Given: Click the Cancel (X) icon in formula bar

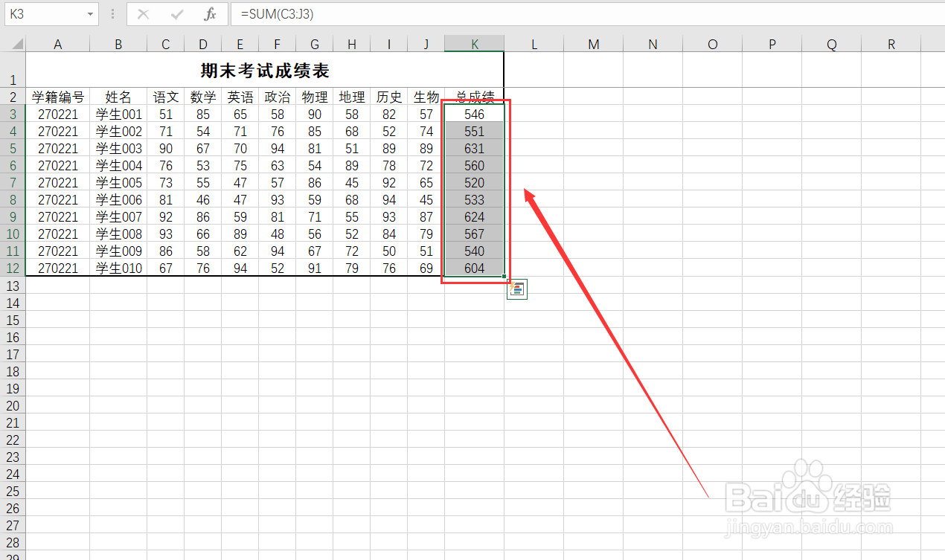Looking at the screenshot, I should click(x=143, y=13).
